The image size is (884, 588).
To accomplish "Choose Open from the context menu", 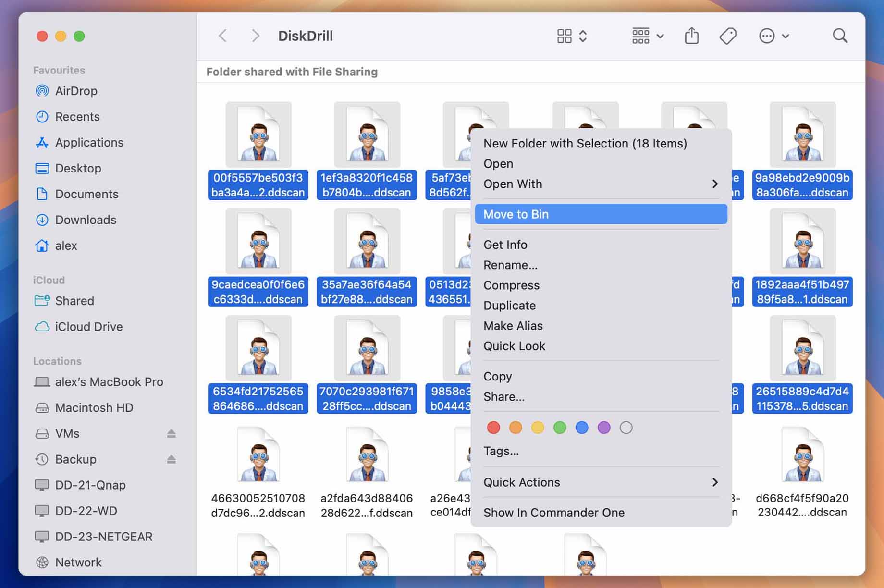I will pos(601,164).
